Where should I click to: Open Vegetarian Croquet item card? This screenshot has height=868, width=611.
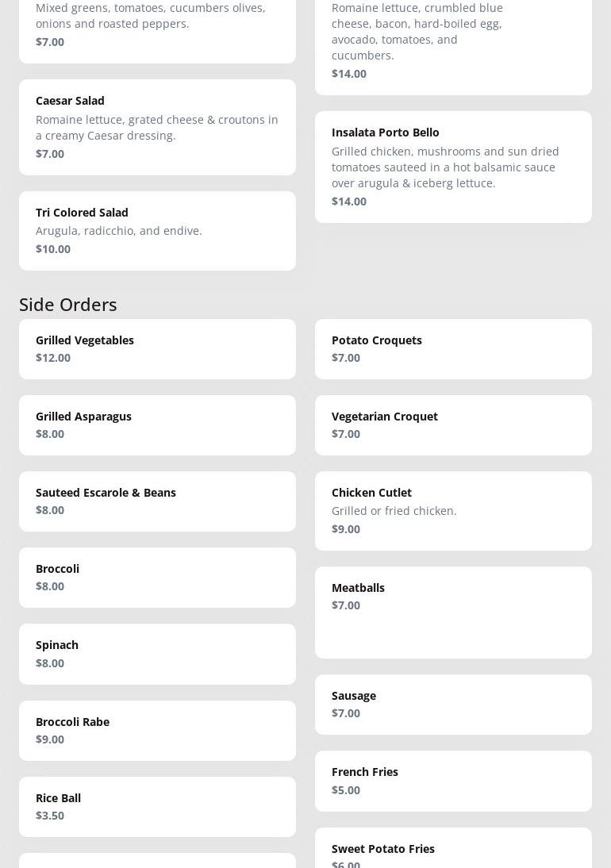pyautogui.click(x=453, y=425)
